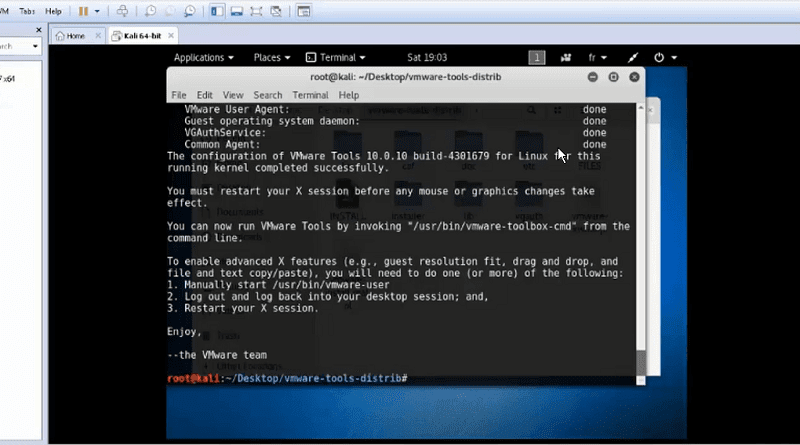The width and height of the screenshot is (800, 445).
Task: Close the file manager window behind terminal
Action: point(651,110)
